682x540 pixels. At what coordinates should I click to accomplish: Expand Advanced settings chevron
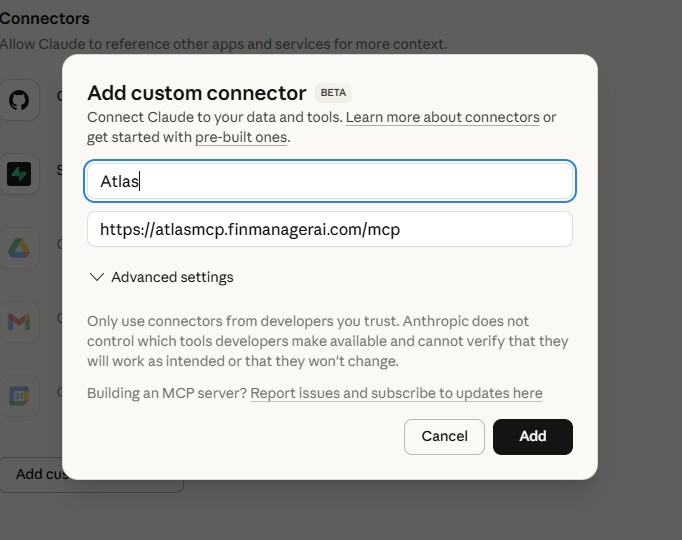point(97,277)
